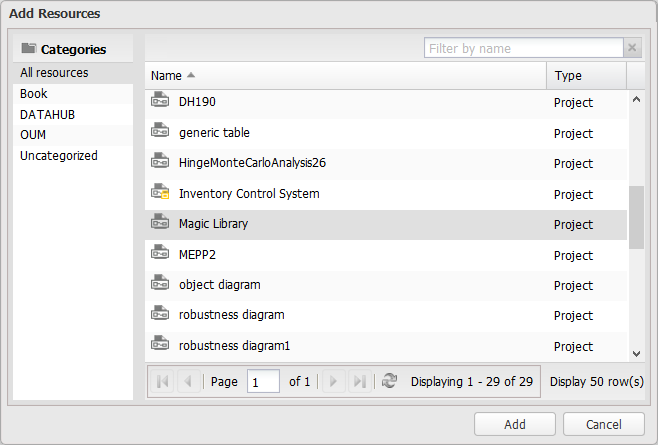Click the MEPP2 project icon
The width and height of the screenshot is (658, 445).
click(160, 254)
